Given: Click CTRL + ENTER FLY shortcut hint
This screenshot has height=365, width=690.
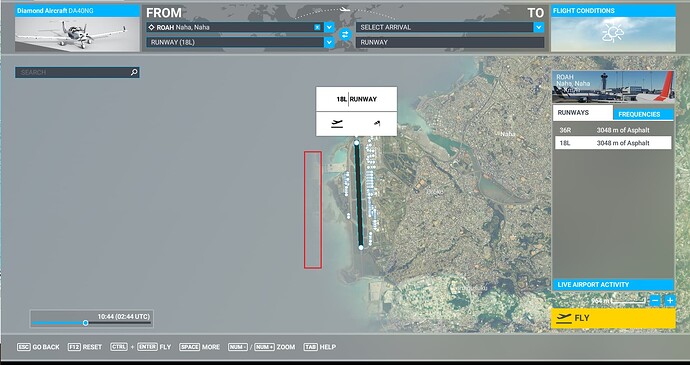Looking at the screenshot, I should tap(141, 347).
